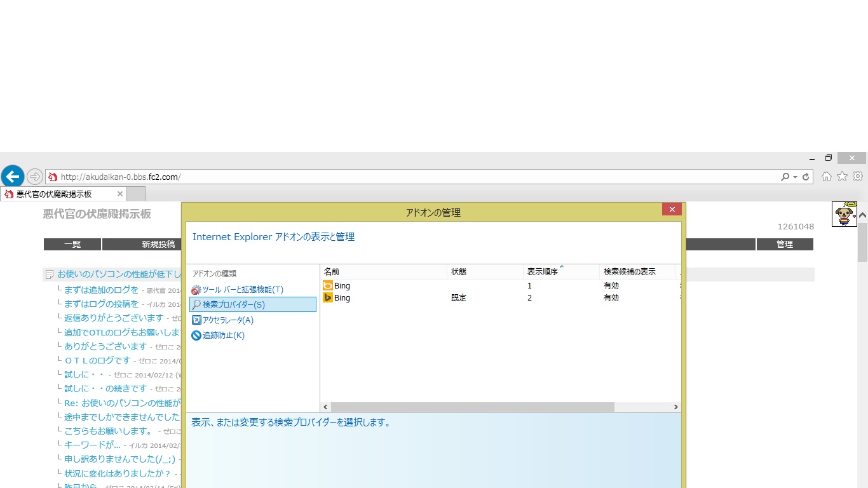Open 管理 on the board menu
This screenshot has height=488, width=868.
click(785, 244)
